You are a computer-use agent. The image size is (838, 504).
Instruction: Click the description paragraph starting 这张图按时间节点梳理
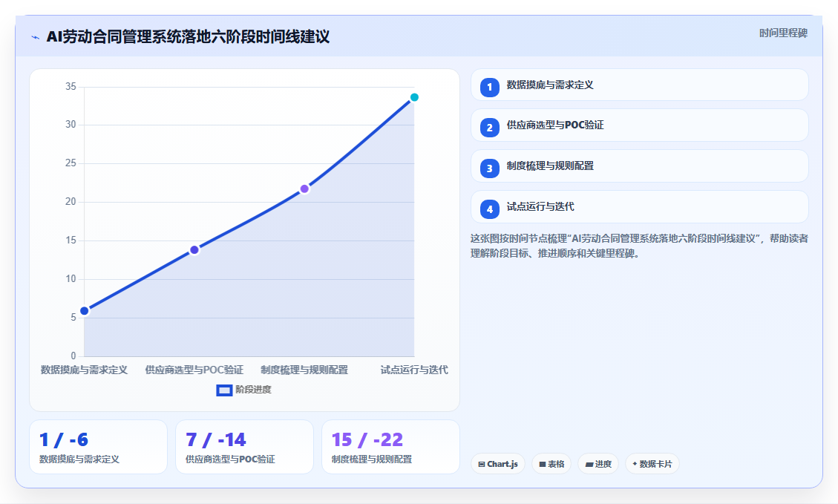click(639, 246)
